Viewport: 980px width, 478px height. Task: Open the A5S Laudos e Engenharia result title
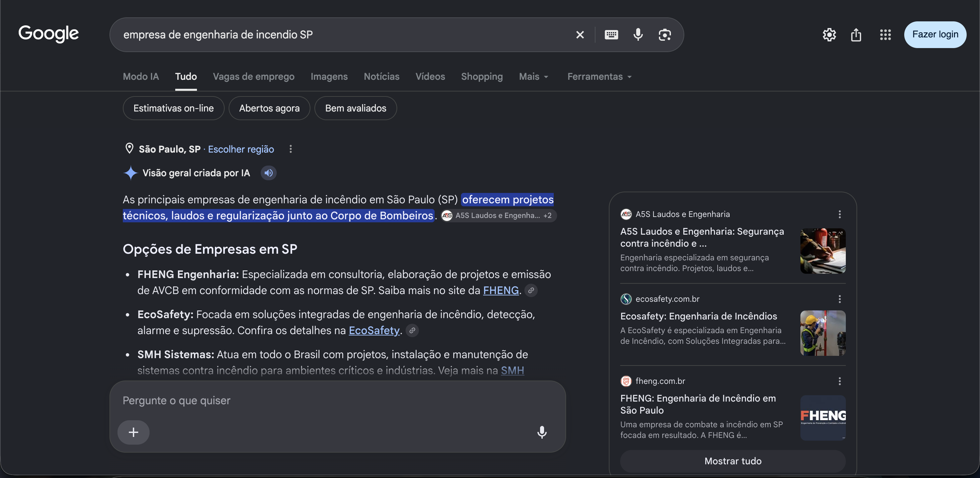click(702, 237)
